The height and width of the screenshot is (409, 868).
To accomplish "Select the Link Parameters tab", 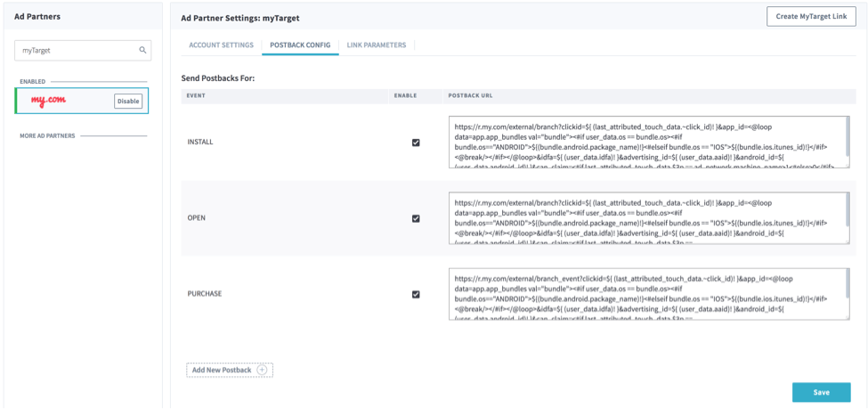I will pos(376,45).
